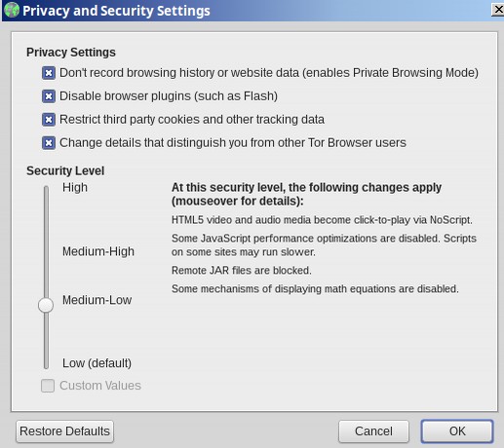Image resolution: width=504 pixels, height=448 pixels.
Task: Click the math equations disabled description
Action: (x=315, y=289)
